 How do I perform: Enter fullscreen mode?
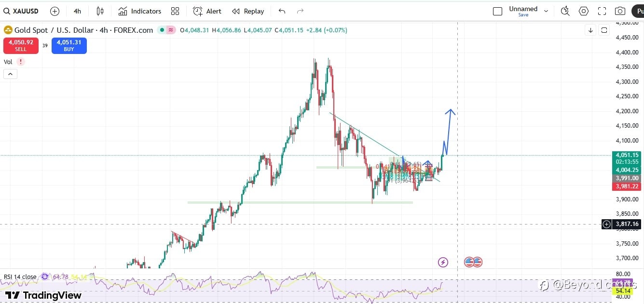click(x=602, y=11)
